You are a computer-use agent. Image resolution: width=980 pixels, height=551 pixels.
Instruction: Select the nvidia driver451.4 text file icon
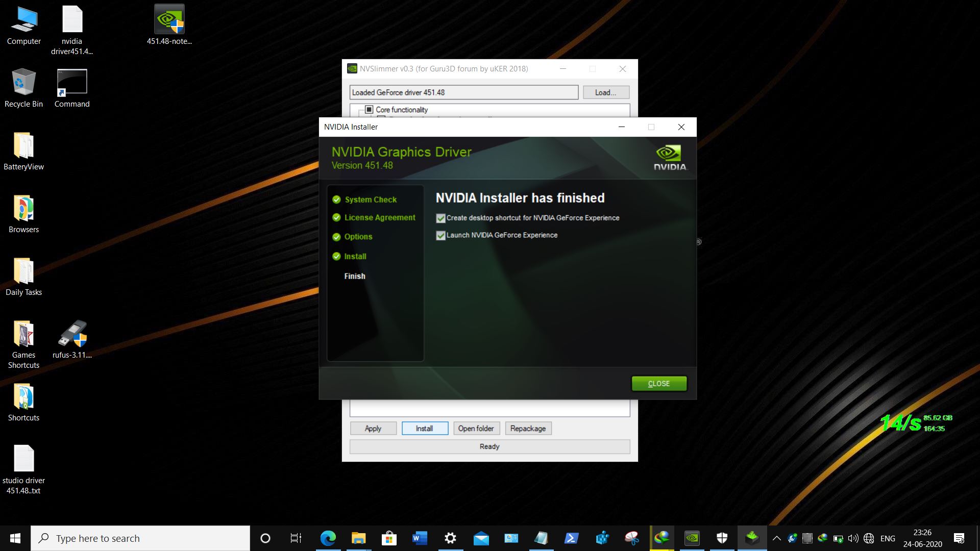(x=72, y=30)
